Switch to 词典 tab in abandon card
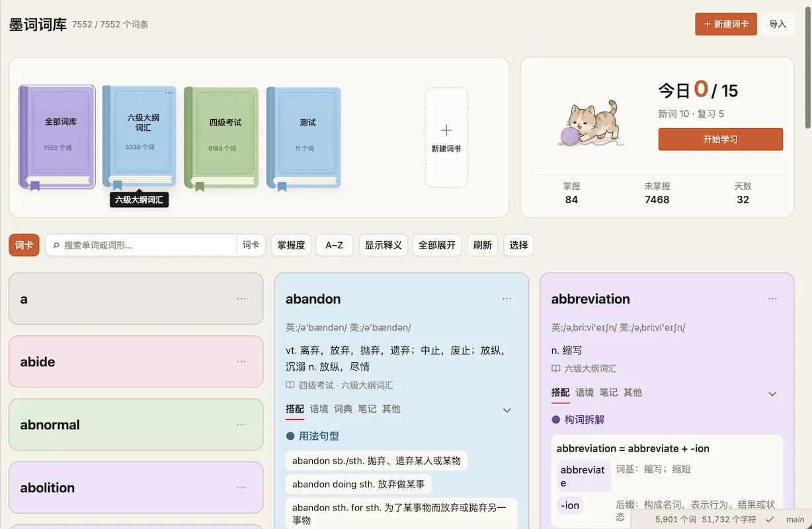 click(343, 409)
